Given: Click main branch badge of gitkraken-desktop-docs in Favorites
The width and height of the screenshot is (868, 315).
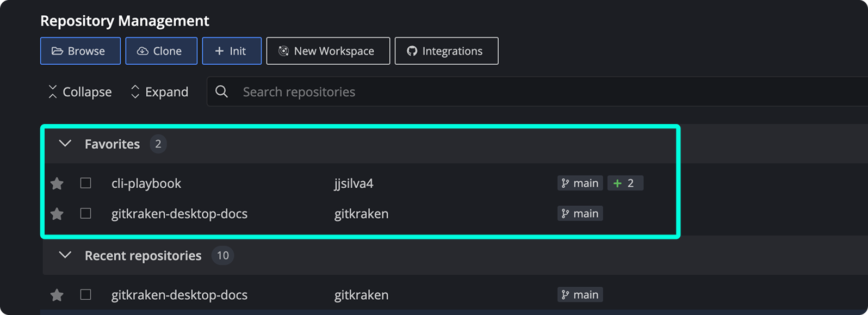Looking at the screenshot, I should [580, 214].
